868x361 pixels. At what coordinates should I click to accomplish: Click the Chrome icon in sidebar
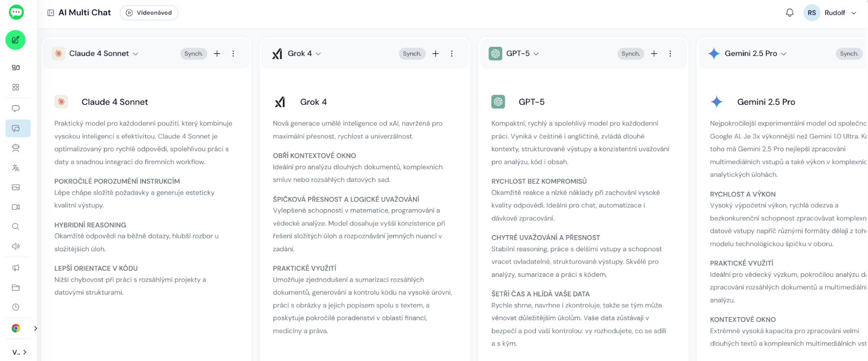point(16,328)
